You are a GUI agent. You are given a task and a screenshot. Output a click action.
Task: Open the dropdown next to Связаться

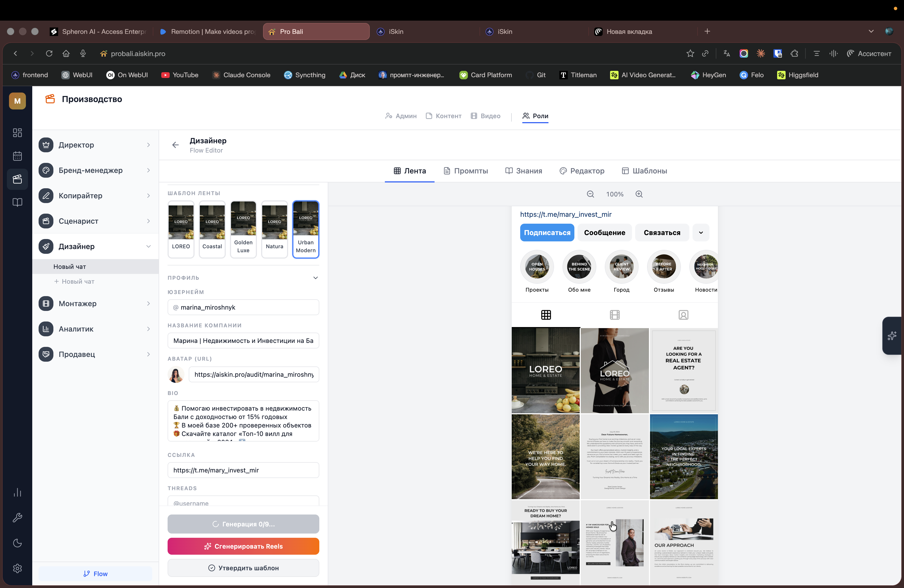(701, 232)
